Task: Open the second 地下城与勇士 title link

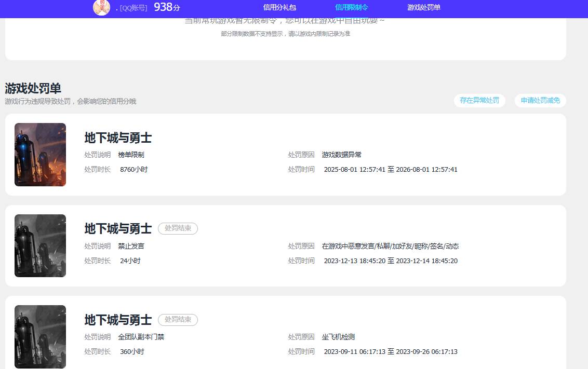Action: 117,229
